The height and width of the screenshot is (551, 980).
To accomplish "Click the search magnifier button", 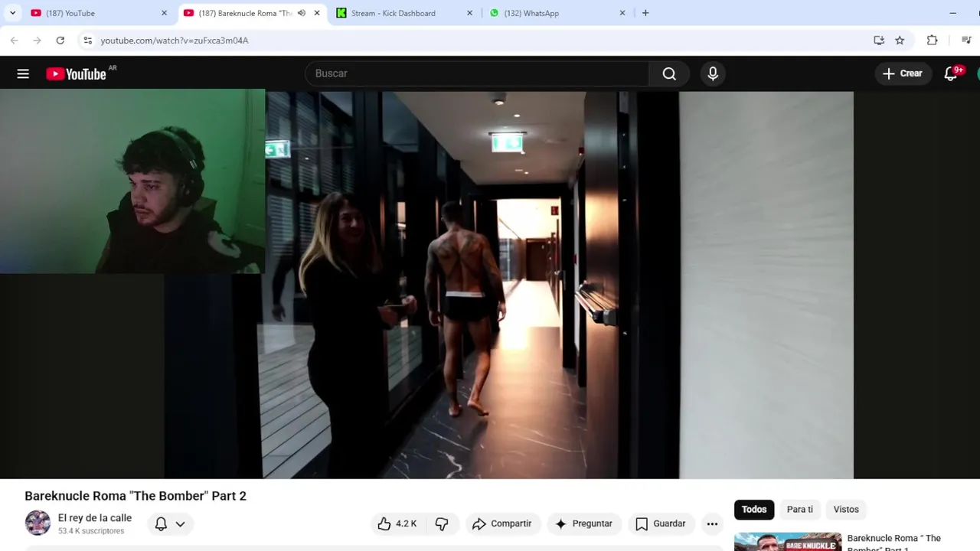I will pos(669,73).
